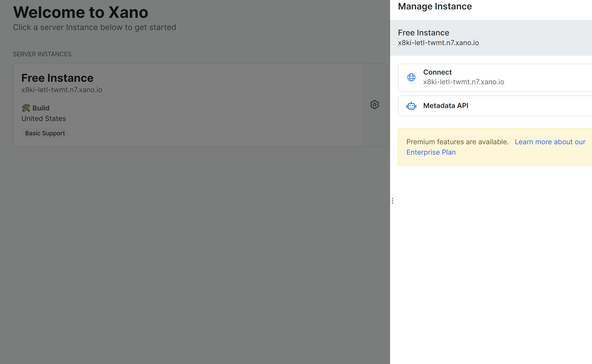Click the hammer Build icon on instance card
The height and width of the screenshot is (364, 592).
tap(26, 108)
